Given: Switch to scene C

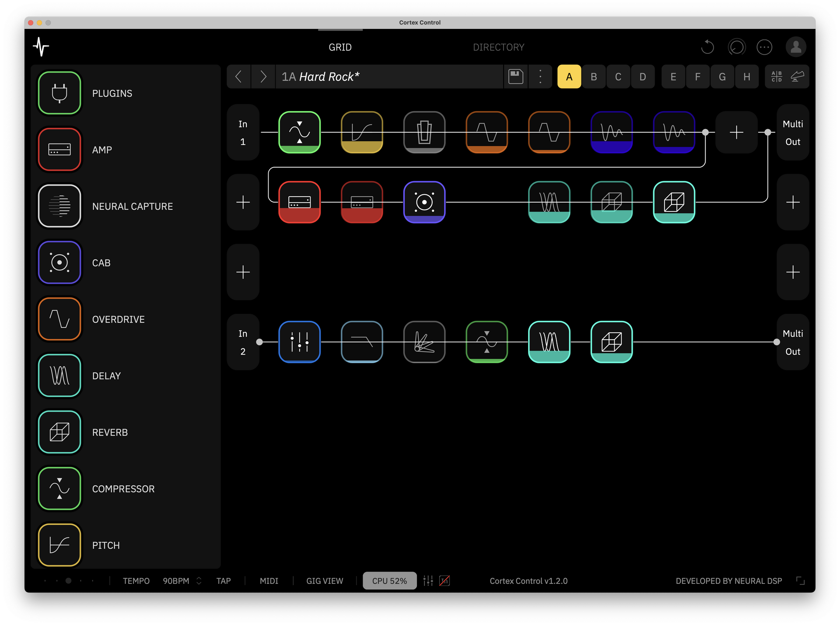Looking at the screenshot, I should tap(618, 77).
